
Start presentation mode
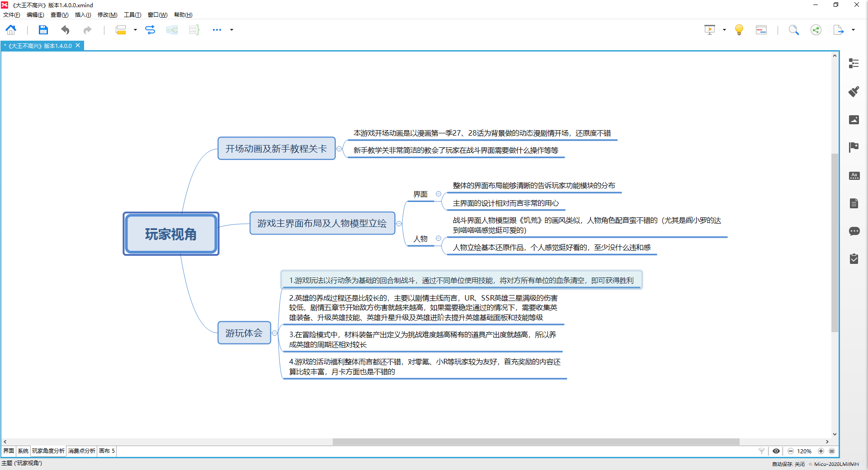pos(710,30)
